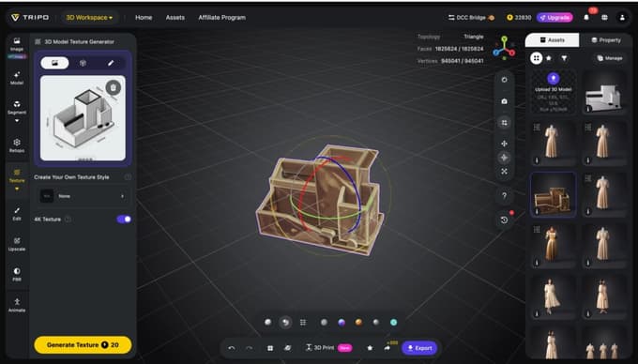Open the 3D Workspace dropdown
The height and width of the screenshot is (364, 638).
89,18
